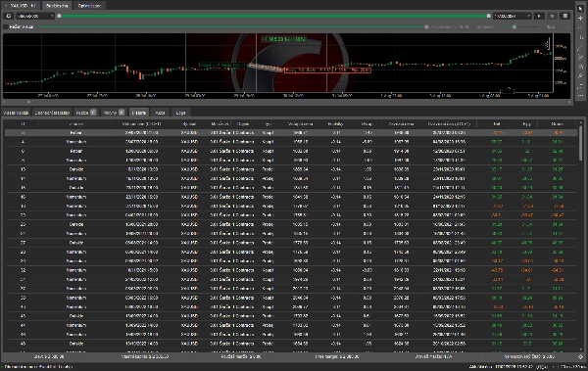Open backtest settings button right of stop
This screenshot has width=588, height=371.
pos(564,16)
